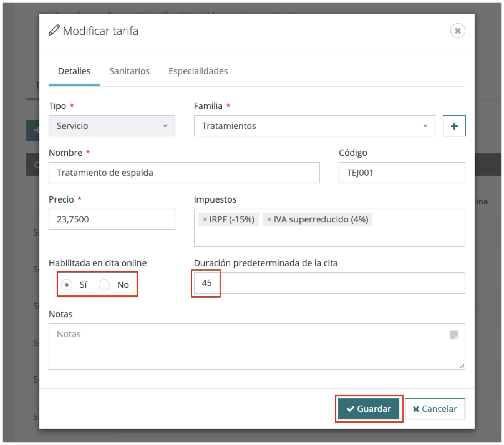Go to the Detalles tab
Viewport: 504px width, 445px height.
[74, 71]
